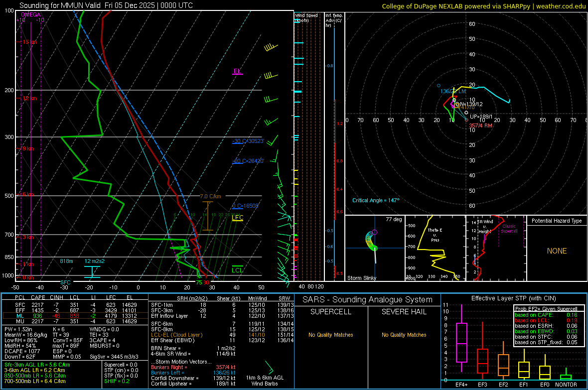
Task: Click the Classic Supercell label
Action: point(509,229)
